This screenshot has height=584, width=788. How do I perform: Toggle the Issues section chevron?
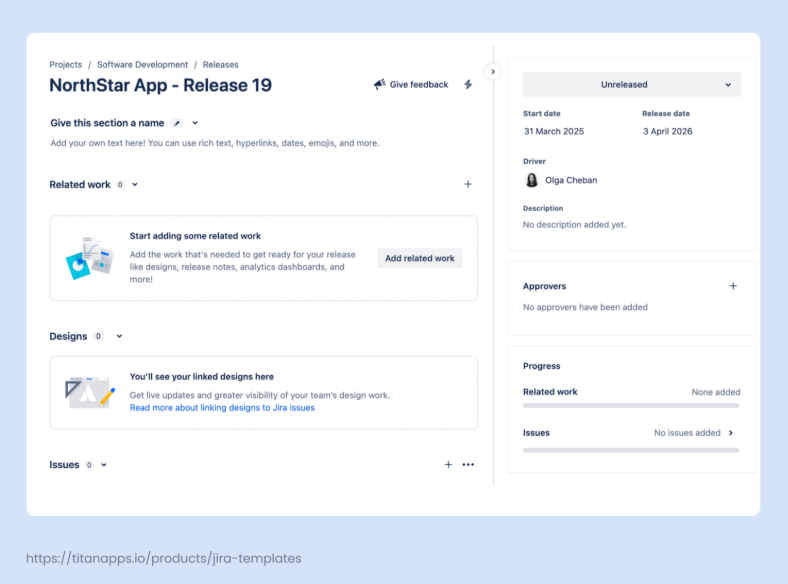104,465
